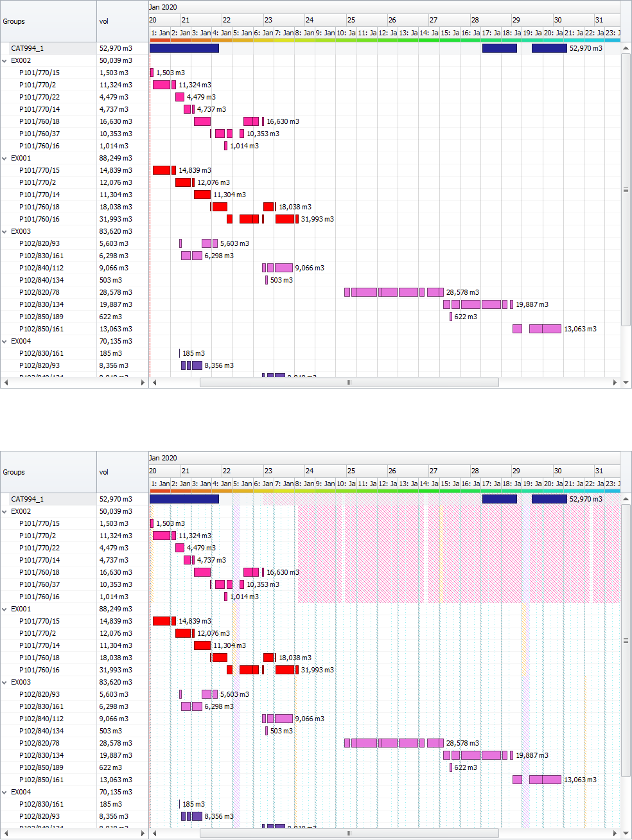Select P102/820/78 row in upper panel
Image resolution: width=632 pixels, height=840 pixels.
coord(74,292)
